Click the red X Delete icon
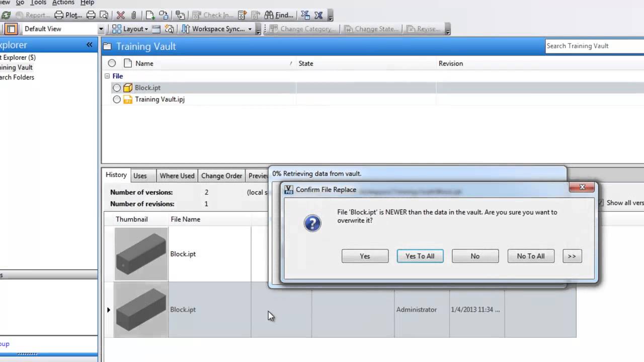The height and width of the screenshot is (362, 644). (x=121, y=15)
